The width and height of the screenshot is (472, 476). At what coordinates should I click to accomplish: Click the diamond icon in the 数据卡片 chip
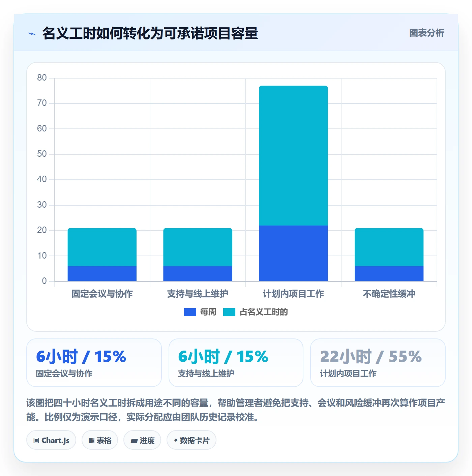tap(176, 440)
